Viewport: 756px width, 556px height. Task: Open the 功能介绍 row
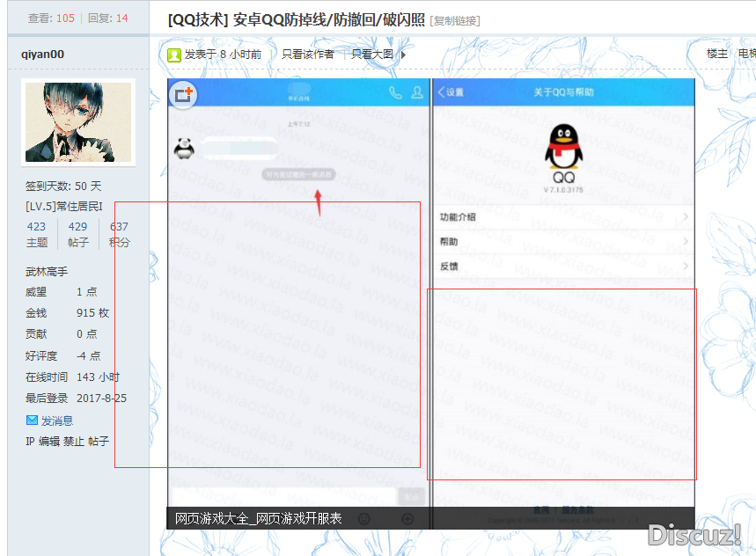[563, 217]
